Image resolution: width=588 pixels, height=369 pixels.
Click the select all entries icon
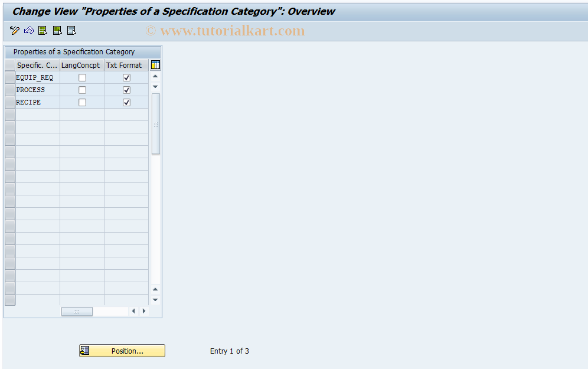click(x=43, y=30)
